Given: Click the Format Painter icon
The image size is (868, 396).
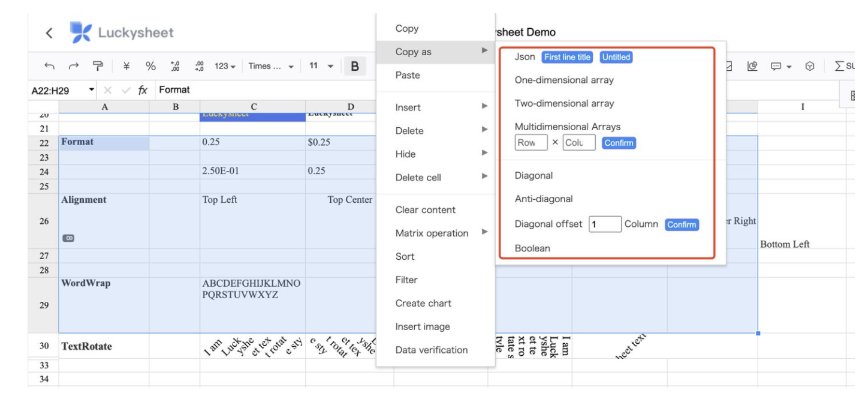Looking at the screenshot, I should (98, 66).
